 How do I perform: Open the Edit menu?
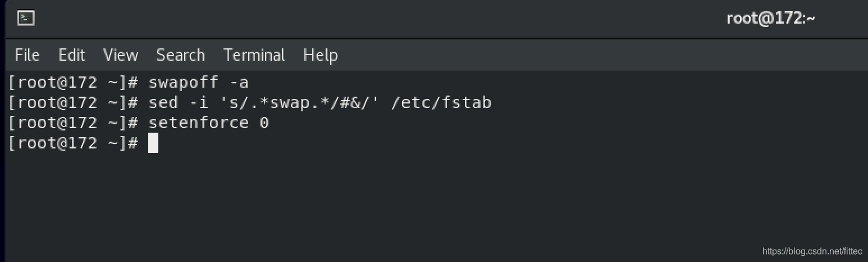72,55
